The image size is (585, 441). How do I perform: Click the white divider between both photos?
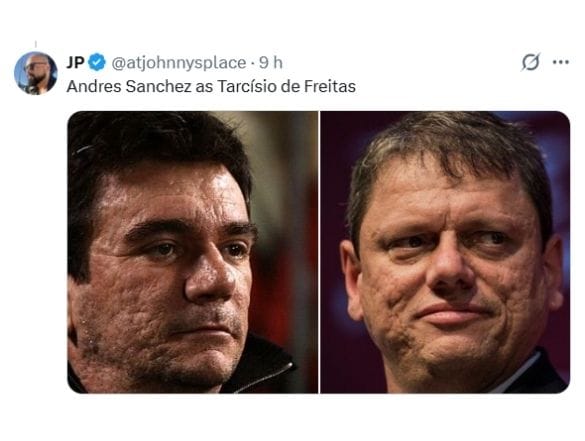(319, 252)
